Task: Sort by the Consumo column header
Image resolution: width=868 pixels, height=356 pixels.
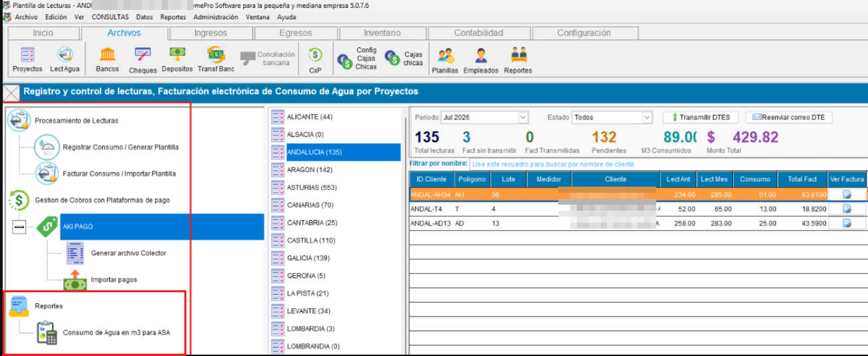Action: (x=755, y=179)
